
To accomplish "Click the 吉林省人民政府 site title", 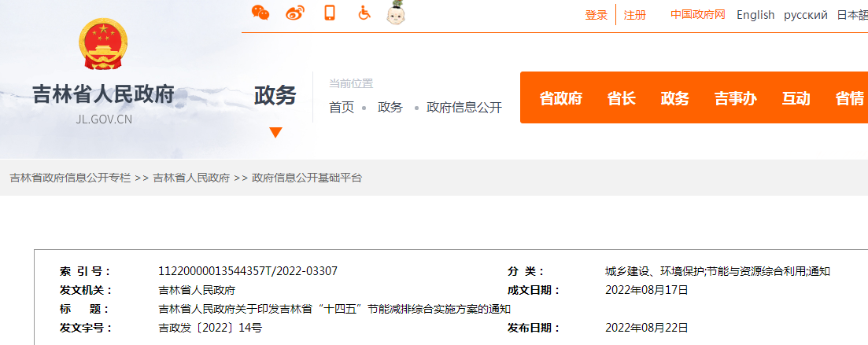I will 104,94.
